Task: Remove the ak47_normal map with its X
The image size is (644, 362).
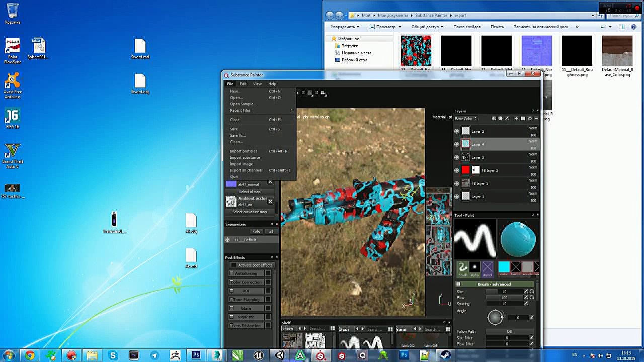Action: pos(270,182)
